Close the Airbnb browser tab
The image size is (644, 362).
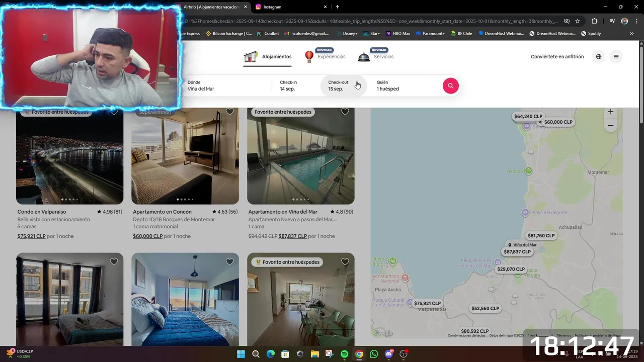click(x=246, y=7)
